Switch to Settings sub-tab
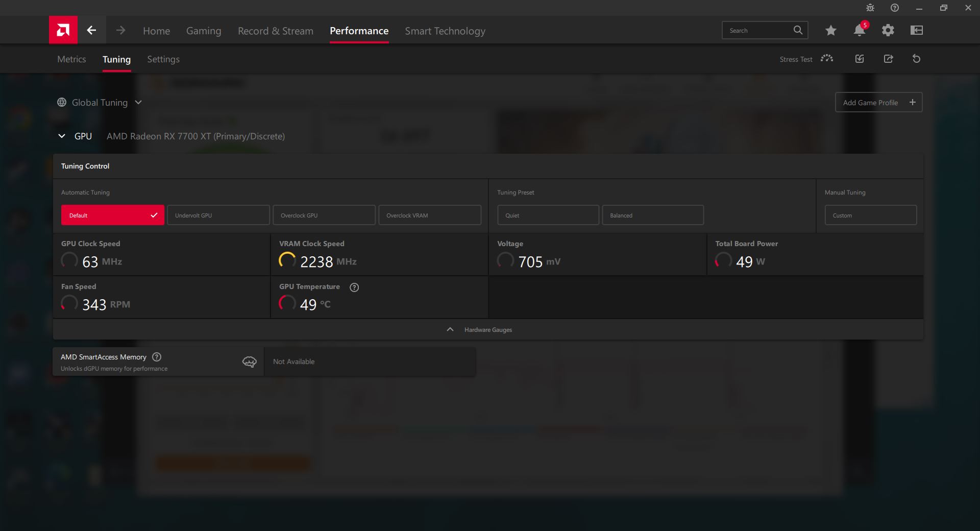 [x=163, y=59]
